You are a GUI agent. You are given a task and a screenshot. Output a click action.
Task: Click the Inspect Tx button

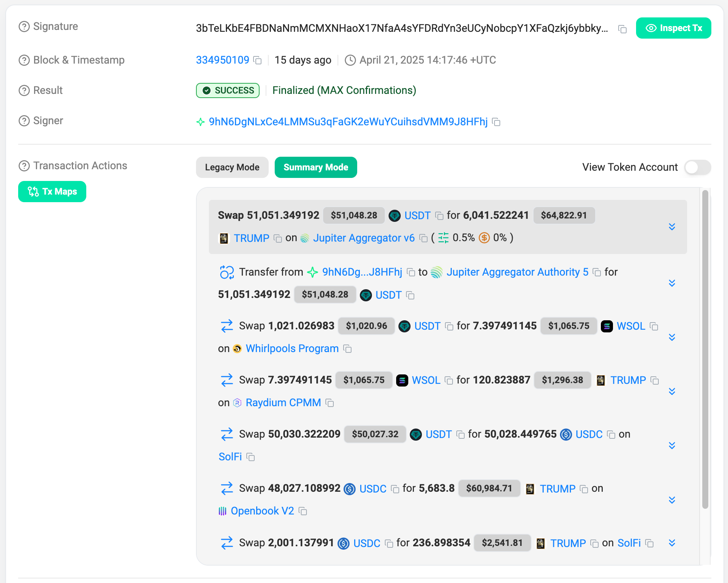pos(674,28)
